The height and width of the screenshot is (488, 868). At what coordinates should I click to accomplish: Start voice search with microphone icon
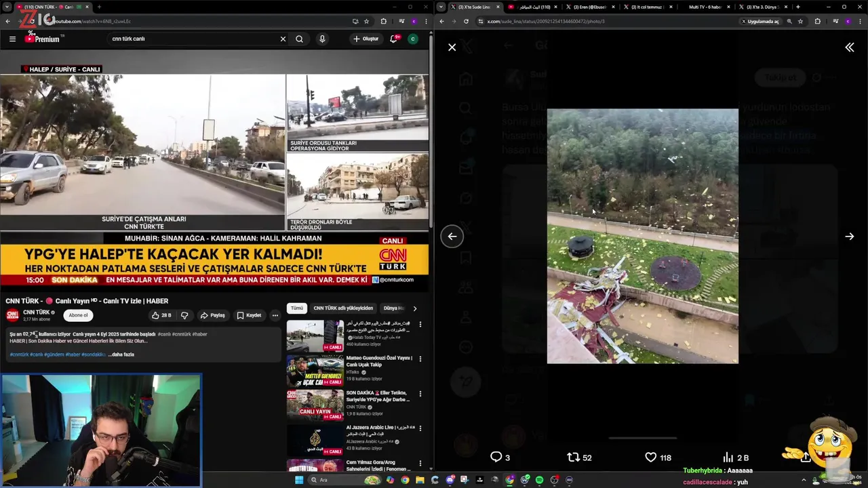click(322, 39)
